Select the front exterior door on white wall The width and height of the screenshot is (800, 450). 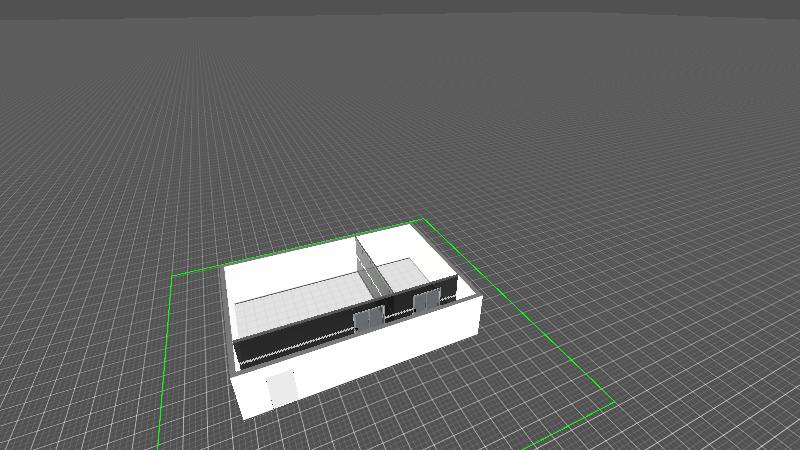pyautogui.click(x=281, y=389)
